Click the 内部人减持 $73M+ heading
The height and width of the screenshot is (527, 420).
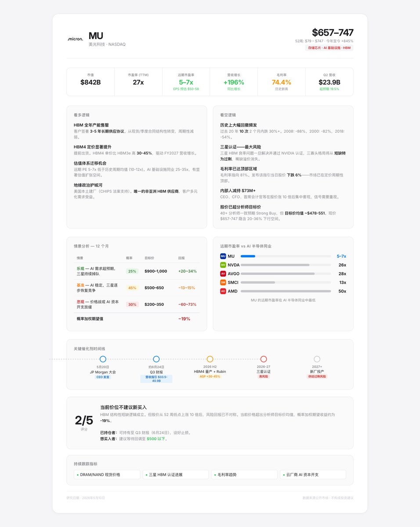(238, 191)
